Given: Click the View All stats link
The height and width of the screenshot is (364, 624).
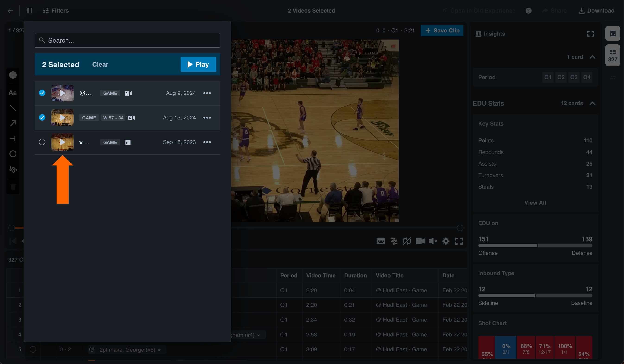Looking at the screenshot, I should [535, 202].
